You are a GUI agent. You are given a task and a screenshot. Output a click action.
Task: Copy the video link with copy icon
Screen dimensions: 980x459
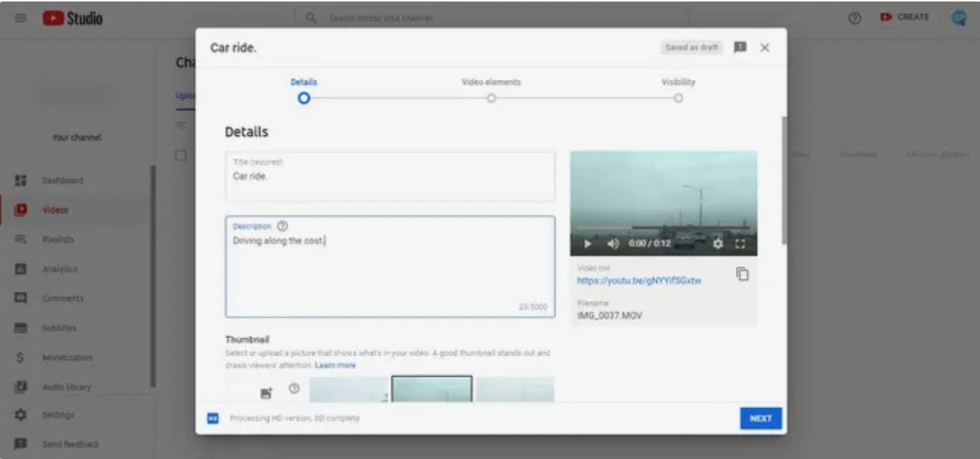pos(742,274)
